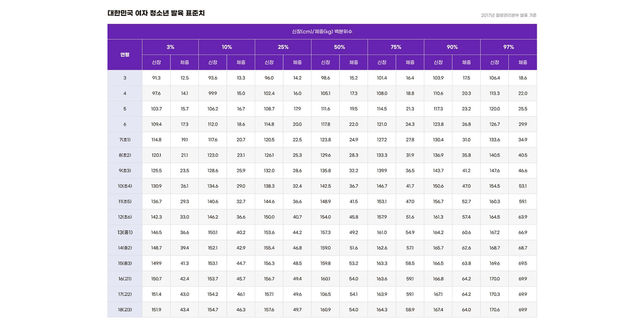Click the 25% percentile header
The height and width of the screenshot is (332, 644).
[283, 47]
